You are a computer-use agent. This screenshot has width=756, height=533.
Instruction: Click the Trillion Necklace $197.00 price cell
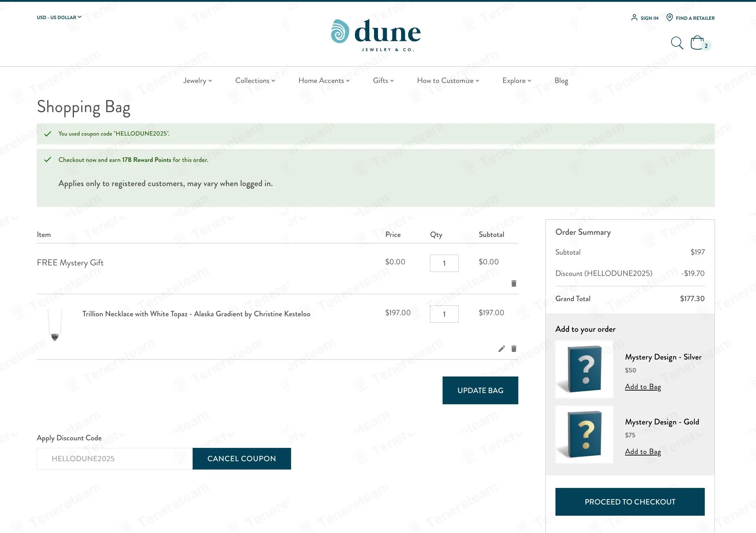pyautogui.click(x=398, y=313)
